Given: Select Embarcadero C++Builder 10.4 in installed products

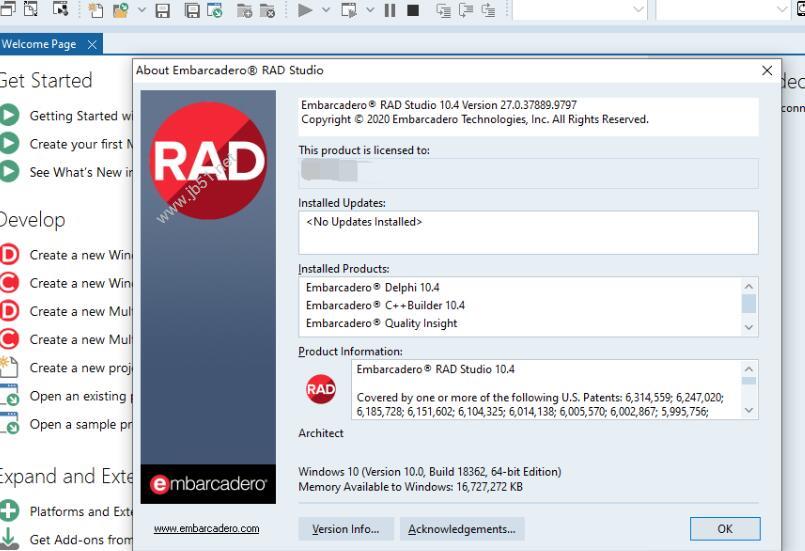Looking at the screenshot, I should [x=385, y=306].
